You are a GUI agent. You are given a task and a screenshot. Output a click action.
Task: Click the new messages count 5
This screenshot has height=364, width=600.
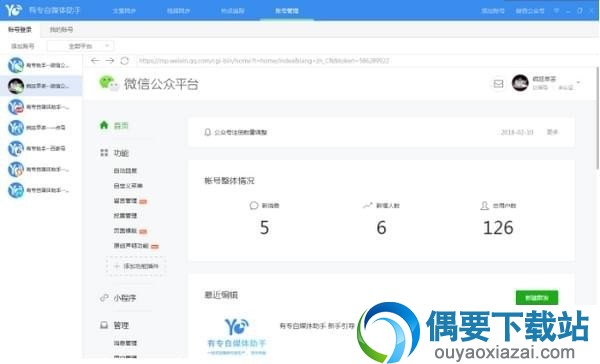[x=264, y=228]
